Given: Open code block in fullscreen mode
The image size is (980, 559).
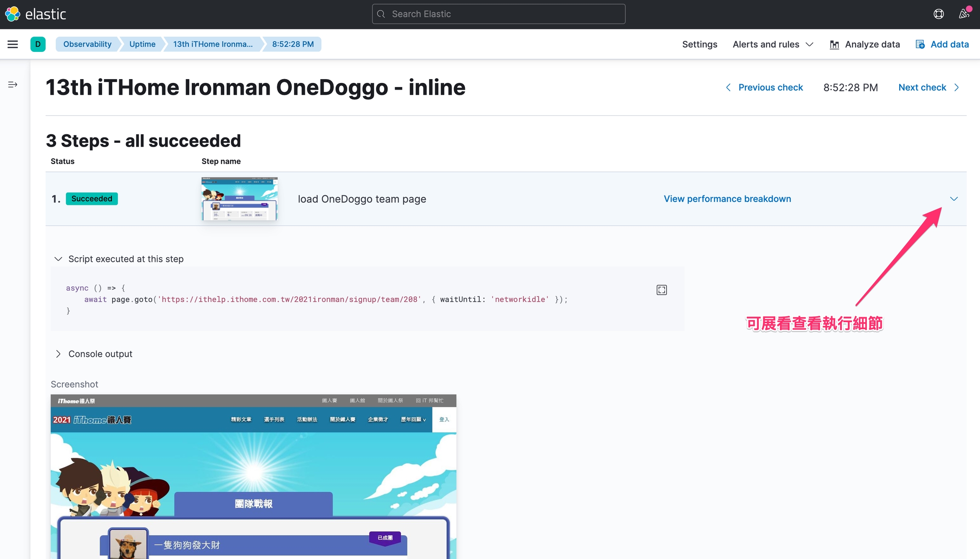Looking at the screenshot, I should click(x=661, y=290).
